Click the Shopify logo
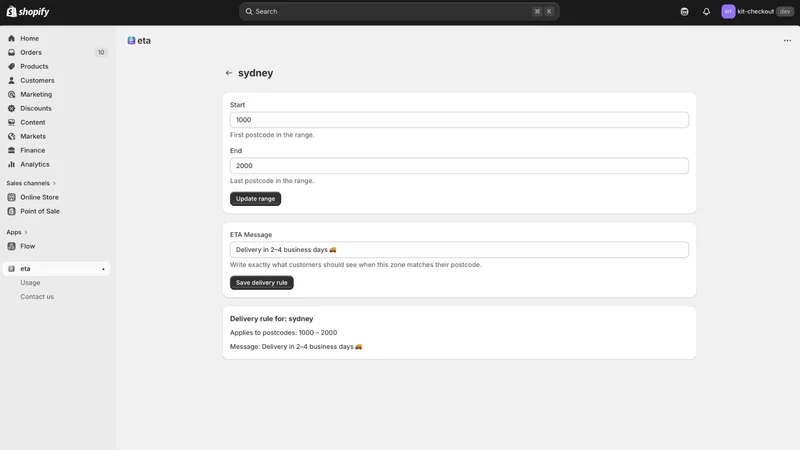 28,11
